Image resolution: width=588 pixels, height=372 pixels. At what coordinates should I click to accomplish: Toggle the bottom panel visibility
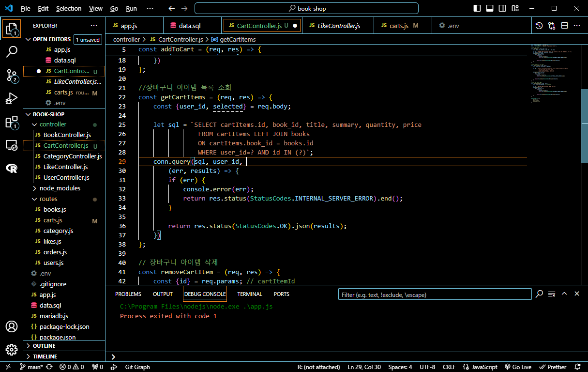[x=490, y=8]
